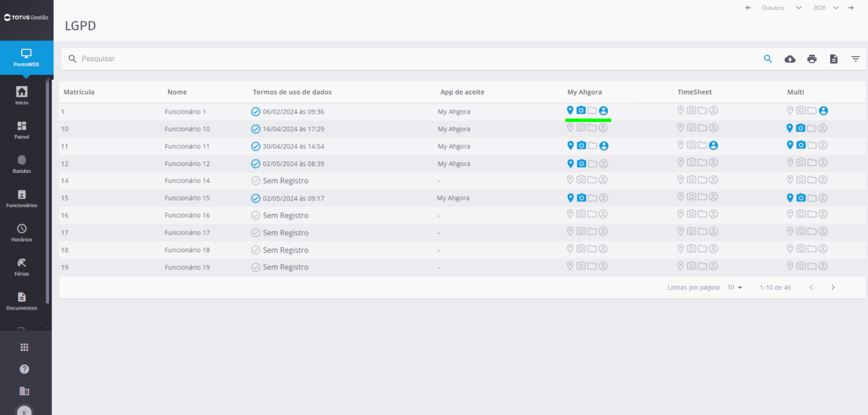Toggle terms check for Funcionário 14

click(x=256, y=181)
